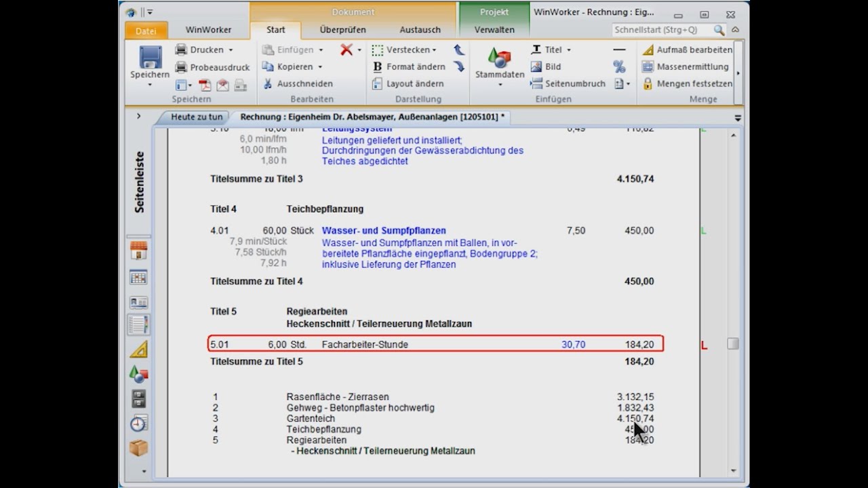This screenshot has height=488, width=868.
Task: Open the tab list dropdown at the right of the tabs
Action: (738, 117)
